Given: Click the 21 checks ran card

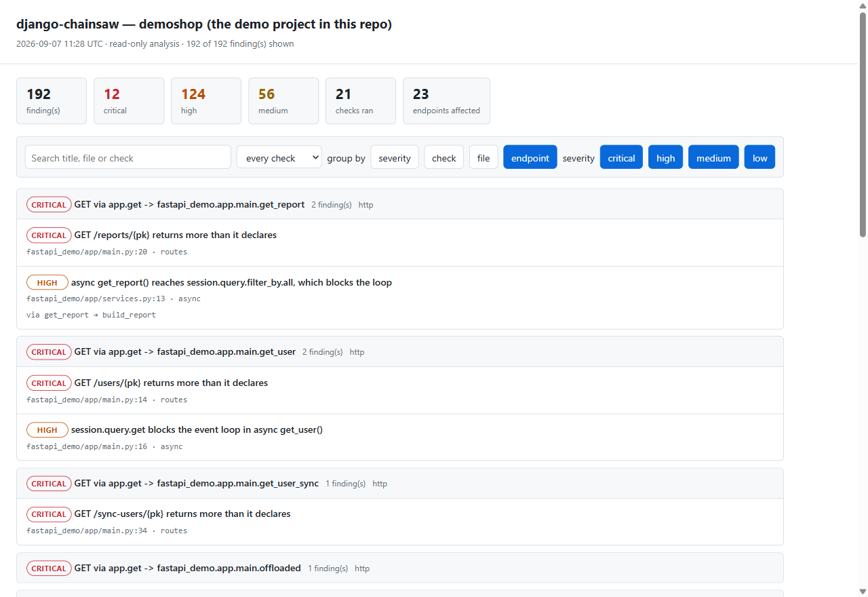Looking at the screenshot, I should pyautogui.click(x=361, y=101).
